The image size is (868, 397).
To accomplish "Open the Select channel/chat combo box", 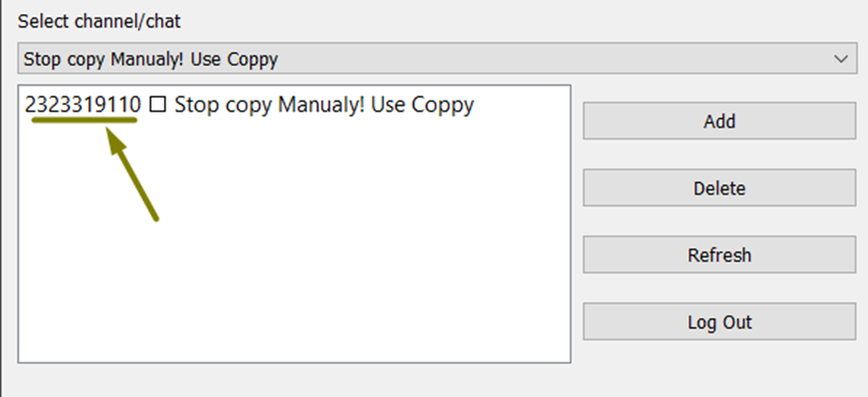I will coord(435,60).
